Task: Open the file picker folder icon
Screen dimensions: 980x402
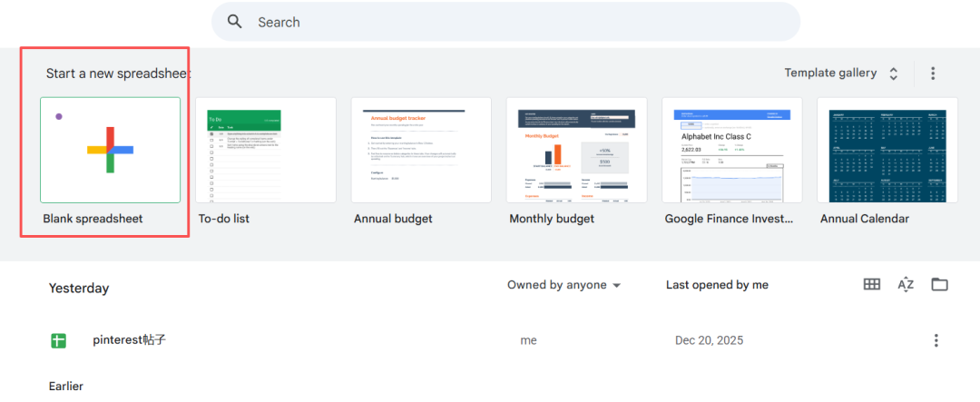Action: click(939, 285)
